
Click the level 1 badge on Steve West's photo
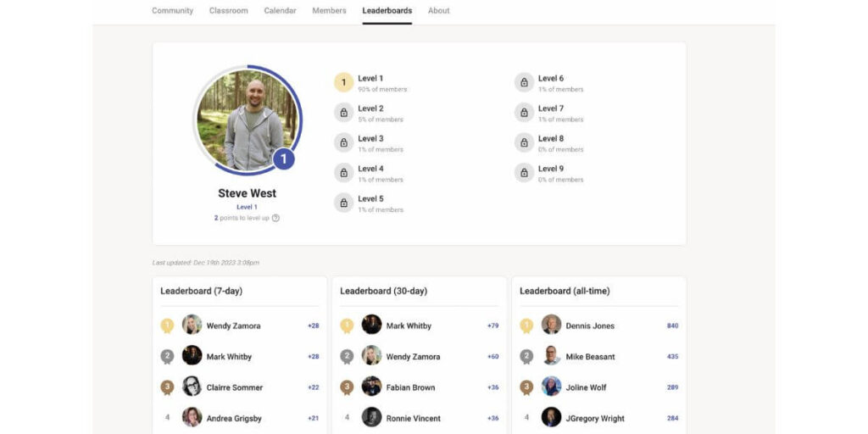[x=283, y=159]
